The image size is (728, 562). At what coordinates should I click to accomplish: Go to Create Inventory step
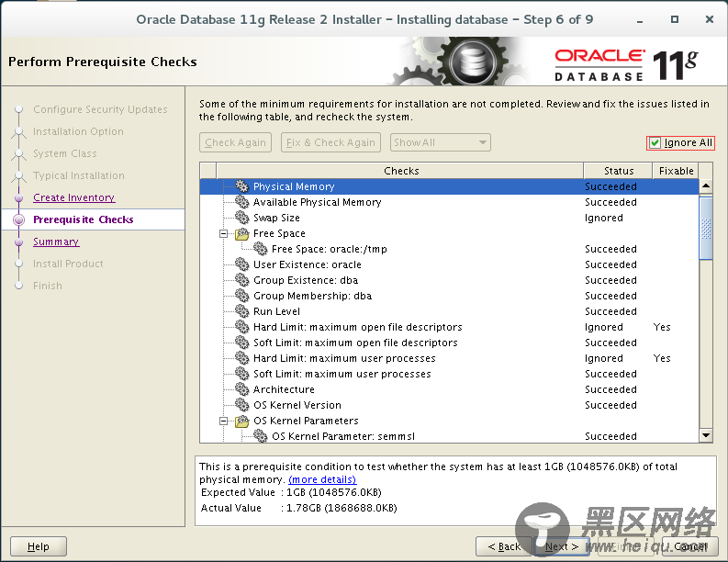pyautogui.click(x=73, y=197)
